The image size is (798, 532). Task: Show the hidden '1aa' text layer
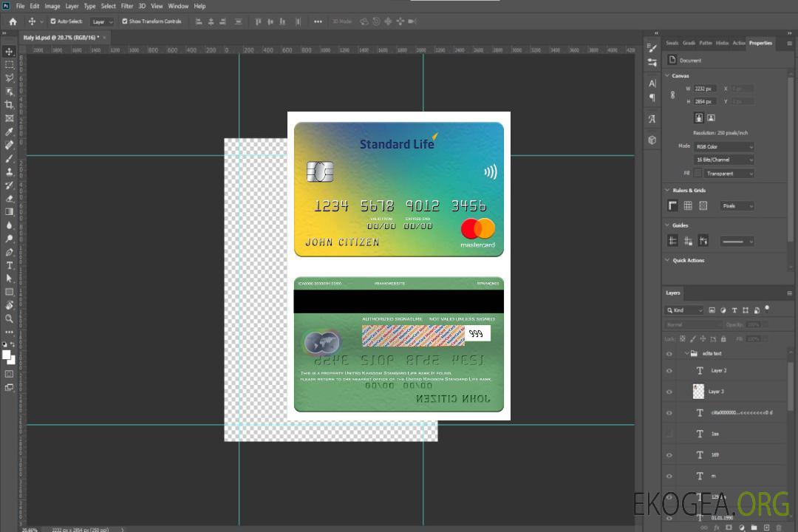(669, 434)
